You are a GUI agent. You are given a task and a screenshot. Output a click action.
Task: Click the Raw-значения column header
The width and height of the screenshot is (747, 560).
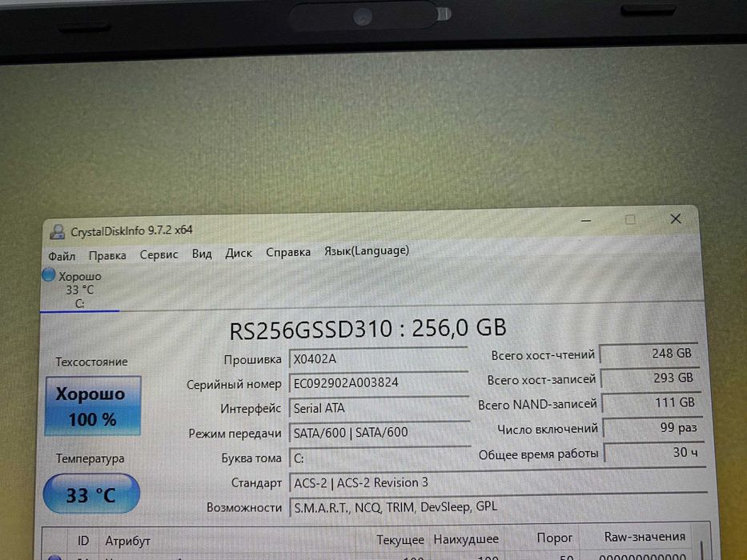pos(645,537)
